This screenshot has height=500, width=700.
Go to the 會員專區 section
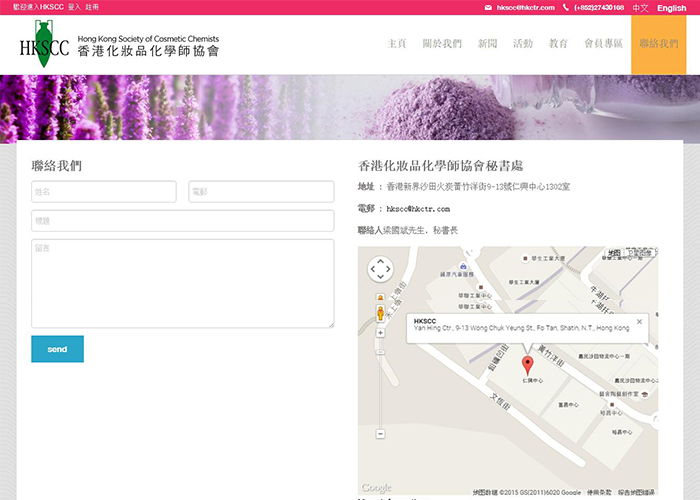point(603,44)
